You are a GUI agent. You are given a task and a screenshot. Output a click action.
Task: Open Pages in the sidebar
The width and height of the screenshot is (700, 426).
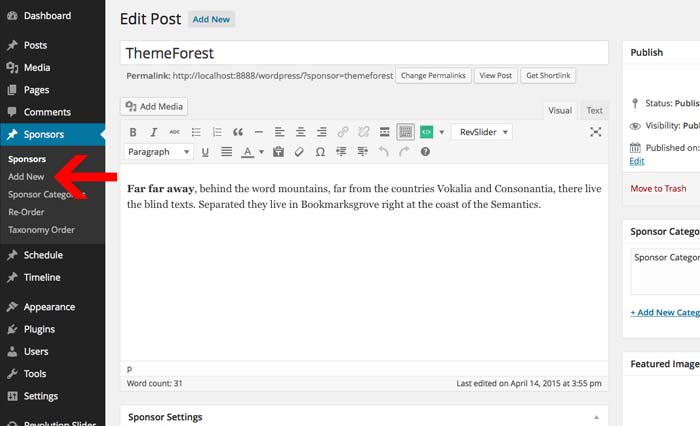pyautogui.click(x=53, y=90)
